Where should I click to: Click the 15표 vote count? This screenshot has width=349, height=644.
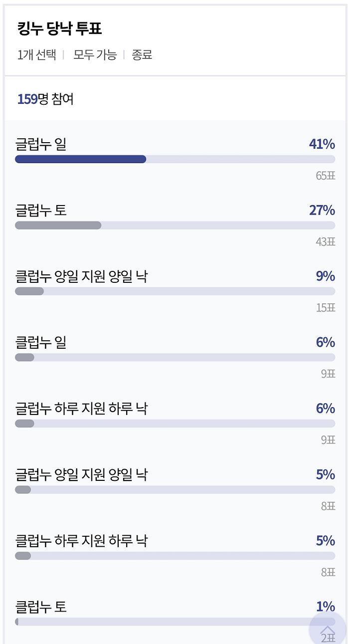click(x=325, y=308)
